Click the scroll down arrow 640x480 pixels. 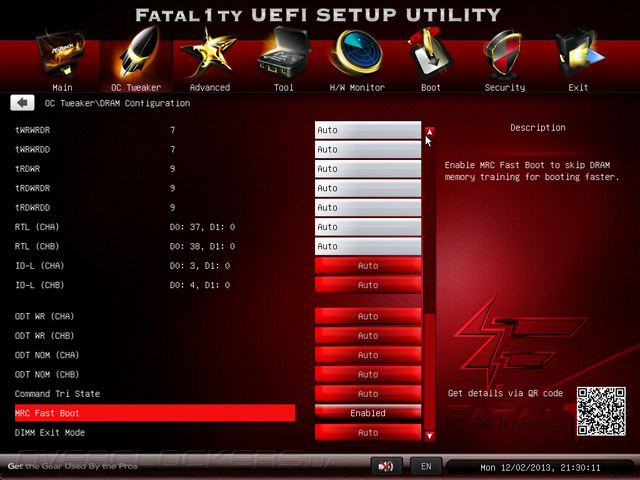(429, 436)
